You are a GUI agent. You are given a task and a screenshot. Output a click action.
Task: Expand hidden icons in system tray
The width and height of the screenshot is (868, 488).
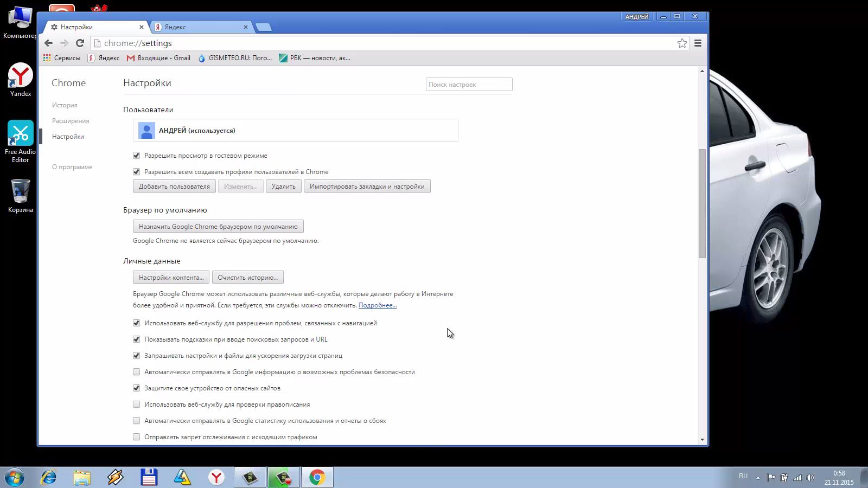[758, 478]
